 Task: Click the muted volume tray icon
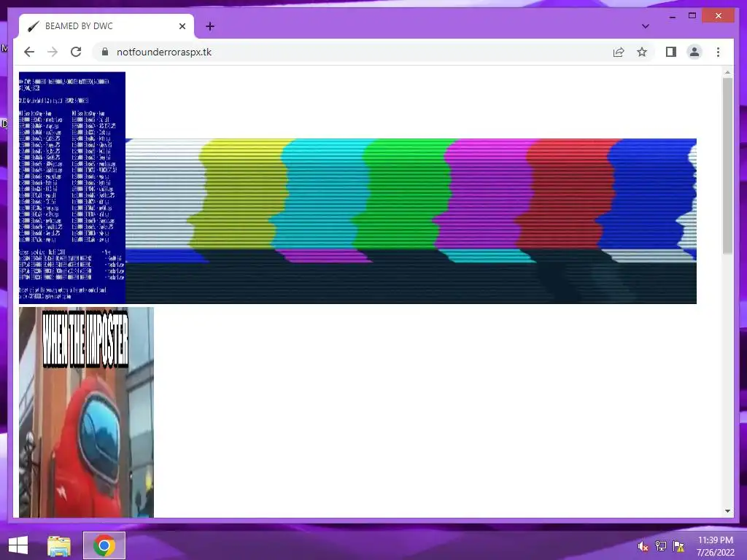click(x=643, y=546)
